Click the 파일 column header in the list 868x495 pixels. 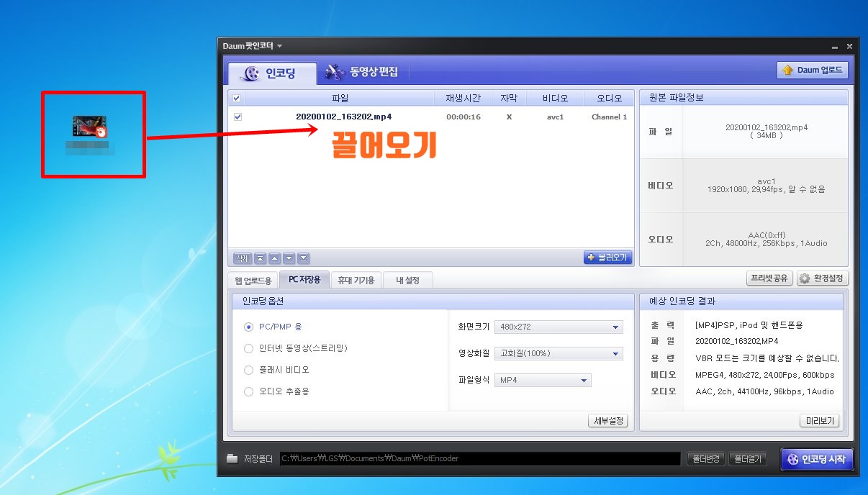340,98
